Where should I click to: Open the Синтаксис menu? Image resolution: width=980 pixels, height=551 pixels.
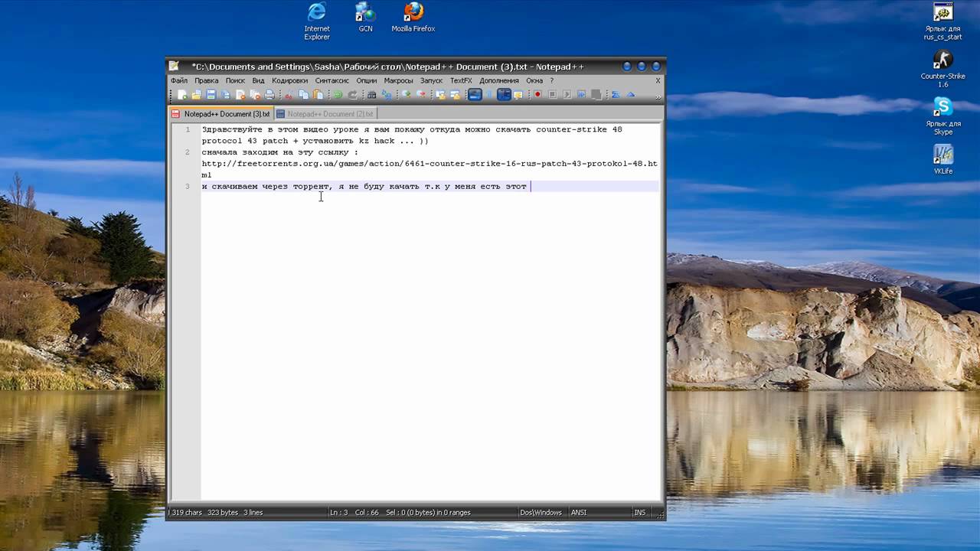tap(332, 80)
